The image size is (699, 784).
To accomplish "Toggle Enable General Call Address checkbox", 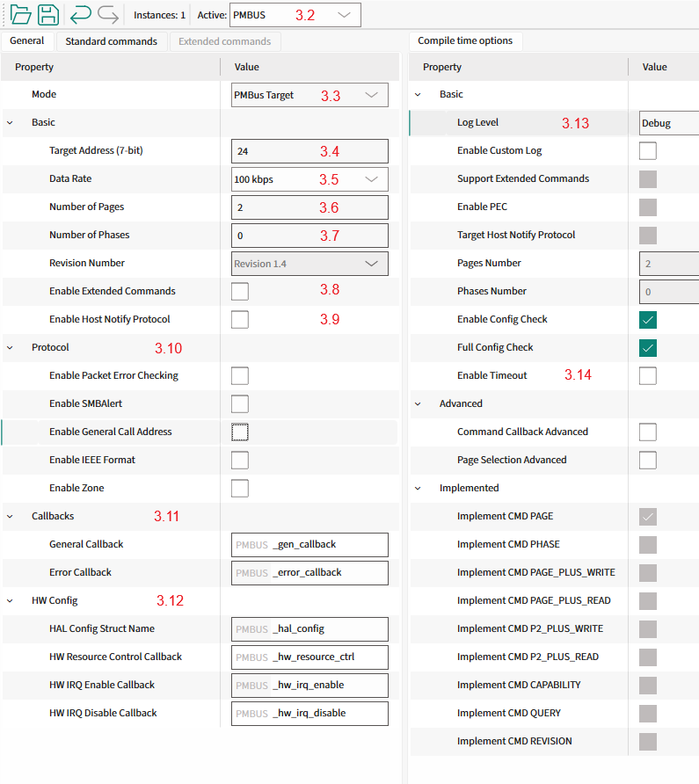I will pos(240,432).
